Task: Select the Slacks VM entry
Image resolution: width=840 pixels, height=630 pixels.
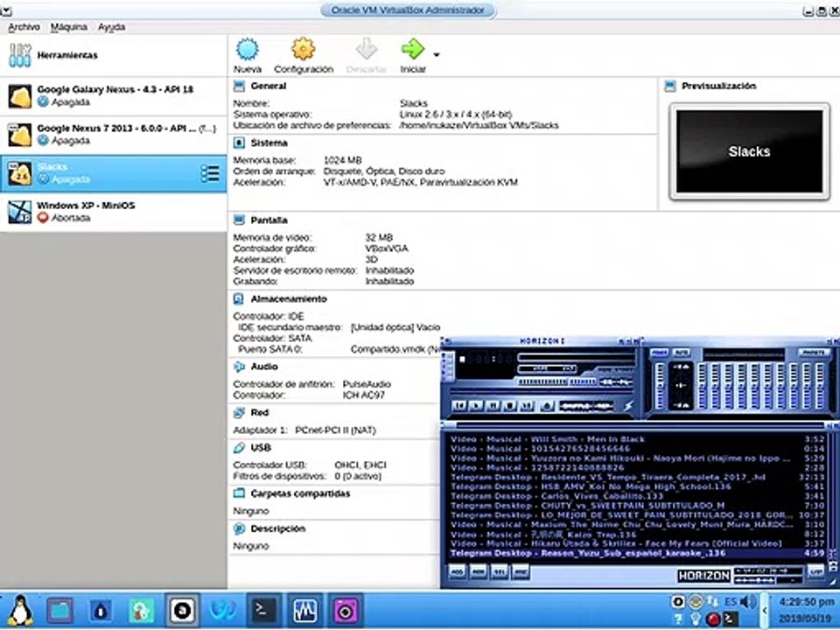Action: pos(113,173)
